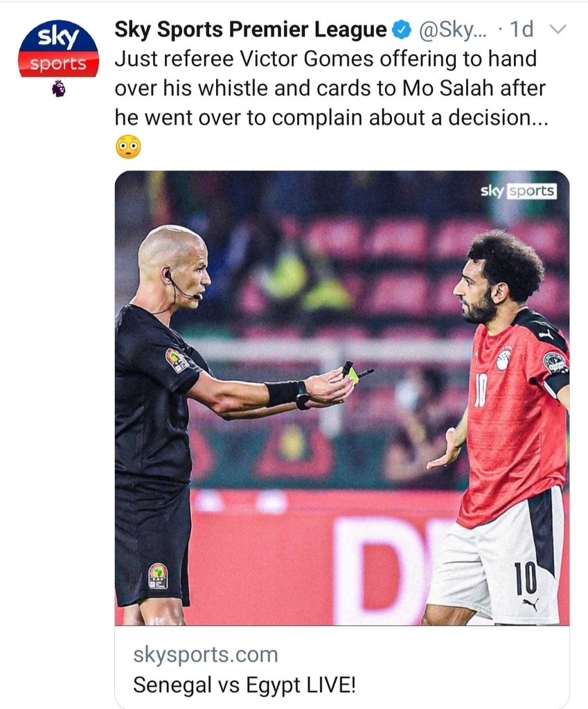The width and height of the screenshot is (588, 709).
Task: Open the tweet text about Victor Gomes
Action: point(331,88)
